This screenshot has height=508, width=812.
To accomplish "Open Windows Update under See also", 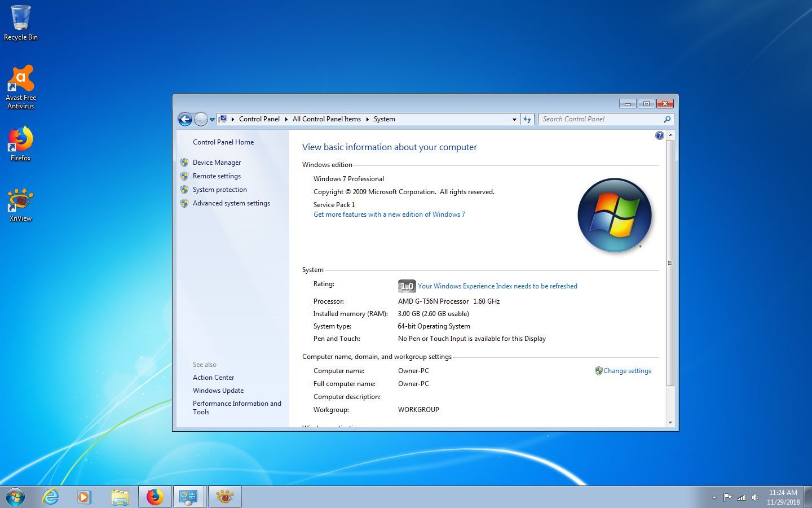I will pyautogui.click(x=218, y=391).
